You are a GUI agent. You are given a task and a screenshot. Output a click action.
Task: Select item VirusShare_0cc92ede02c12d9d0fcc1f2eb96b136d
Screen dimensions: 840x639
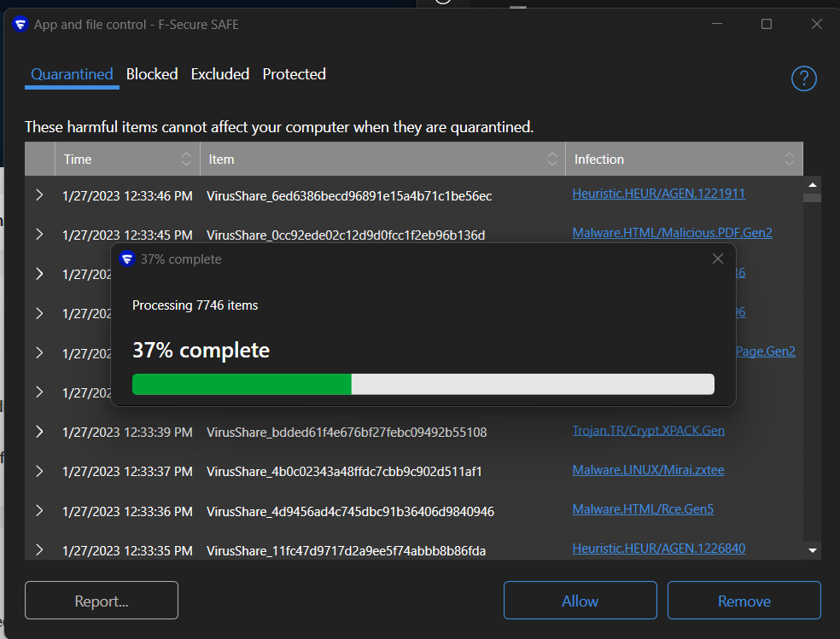click(346, 235)
